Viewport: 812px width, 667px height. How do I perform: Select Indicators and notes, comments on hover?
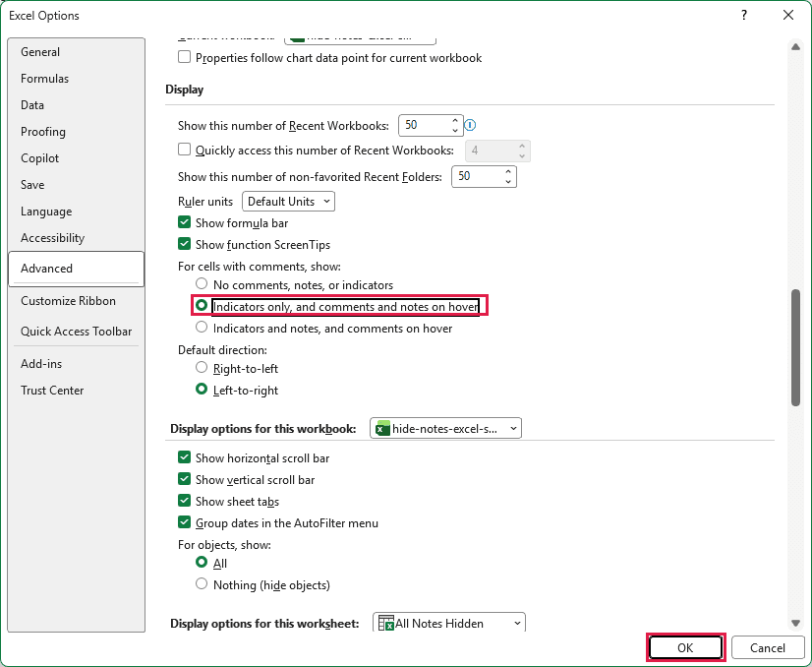coord(202,328)
